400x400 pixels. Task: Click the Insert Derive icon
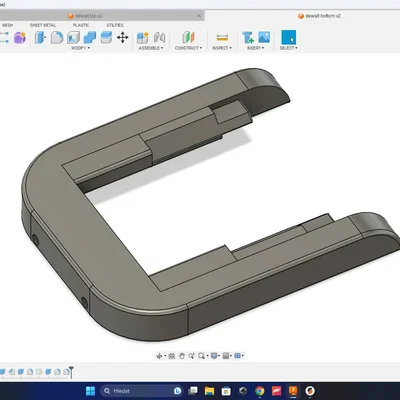tap(248, 38)
